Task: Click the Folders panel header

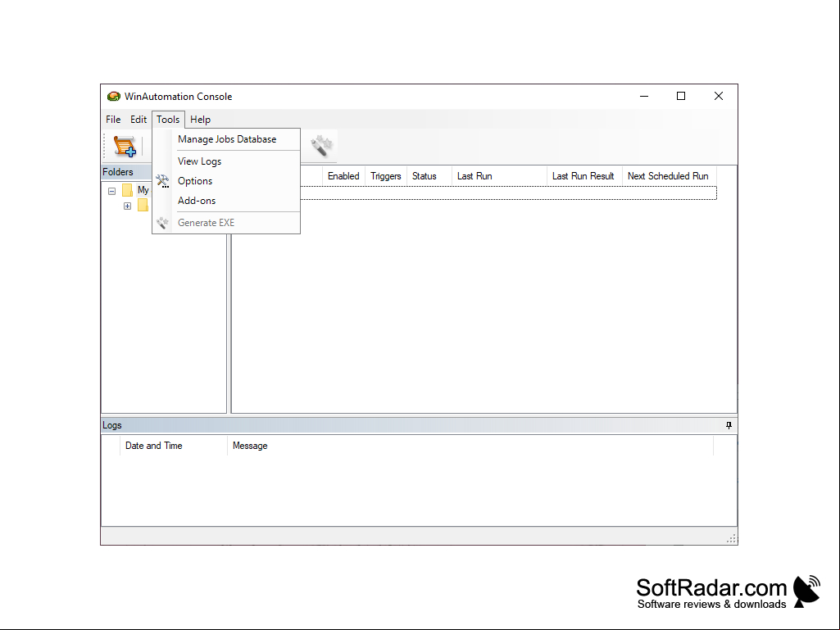Action: 126,172
